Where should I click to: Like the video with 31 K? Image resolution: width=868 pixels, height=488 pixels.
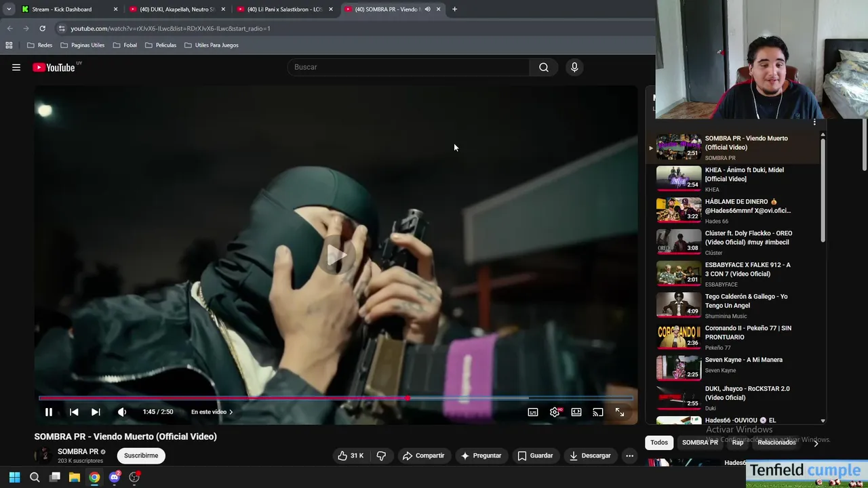(x=351, y=455)
